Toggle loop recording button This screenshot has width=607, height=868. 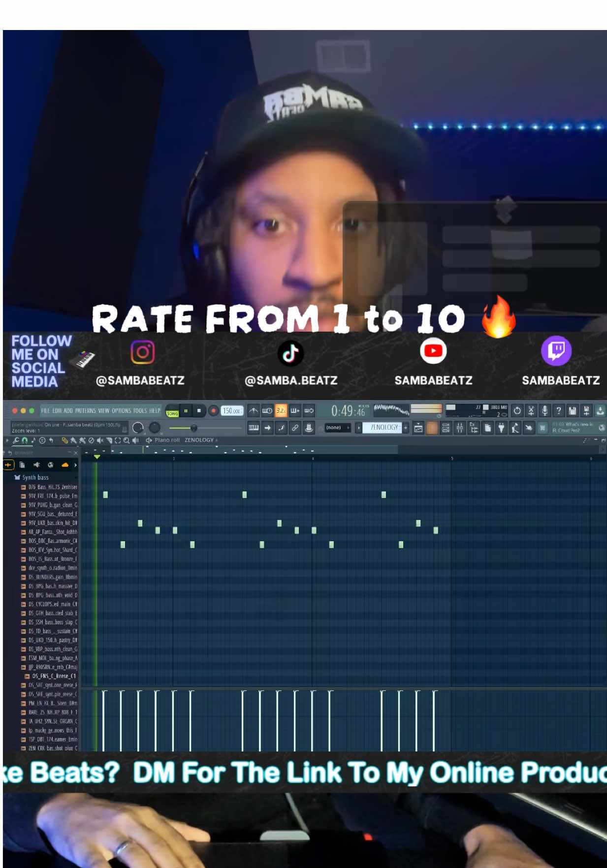tap(309, 410)
